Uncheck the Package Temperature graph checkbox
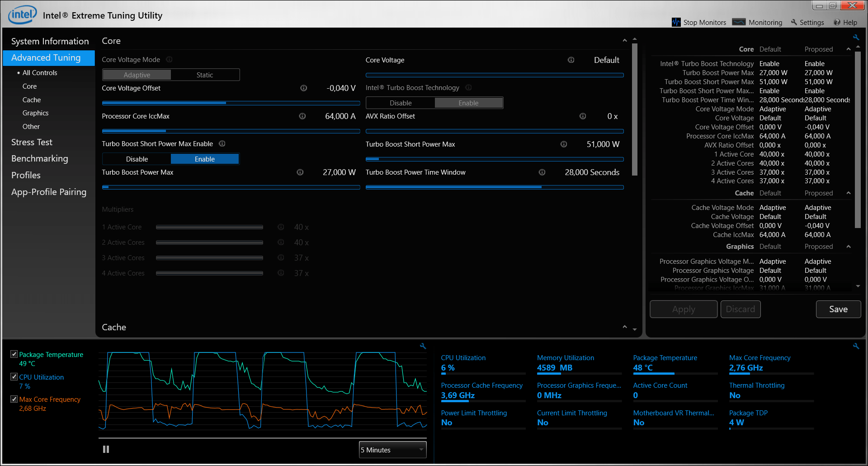The image size is (868, 466). (x=14, y=354)
